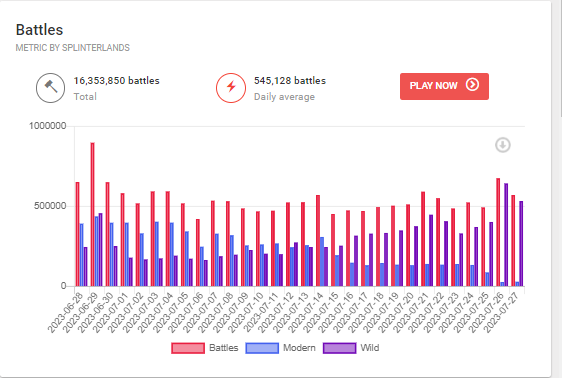Click the 545,128 battles daily average text
The image size is (562, 378).
pyautogui.click(x=290, y=81)
